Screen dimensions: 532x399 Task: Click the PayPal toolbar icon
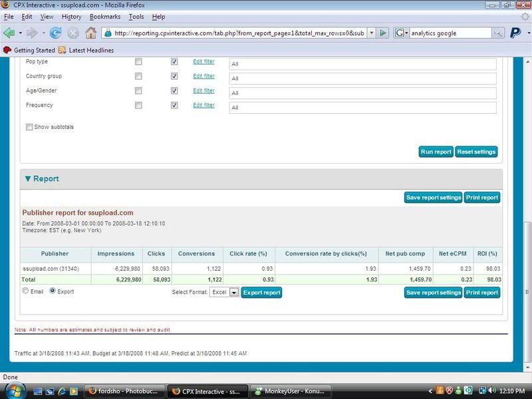[x=515, y=33]
